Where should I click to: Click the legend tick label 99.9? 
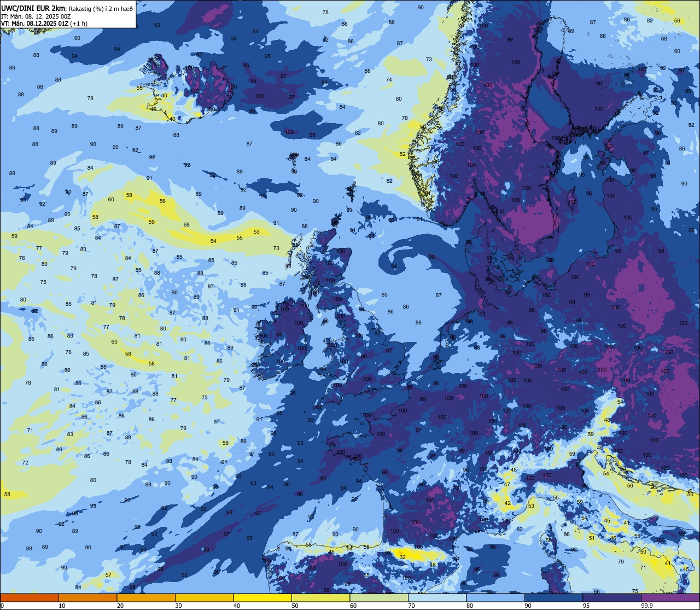click(646, 606)
